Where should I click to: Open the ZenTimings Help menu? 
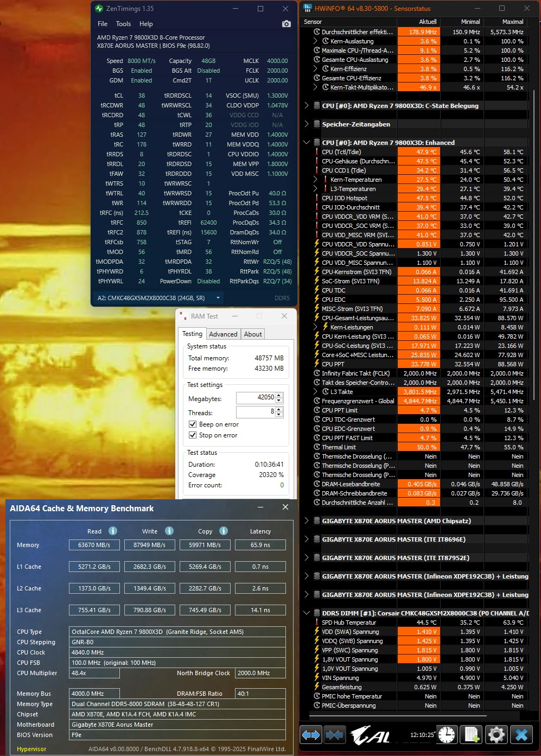146,24
